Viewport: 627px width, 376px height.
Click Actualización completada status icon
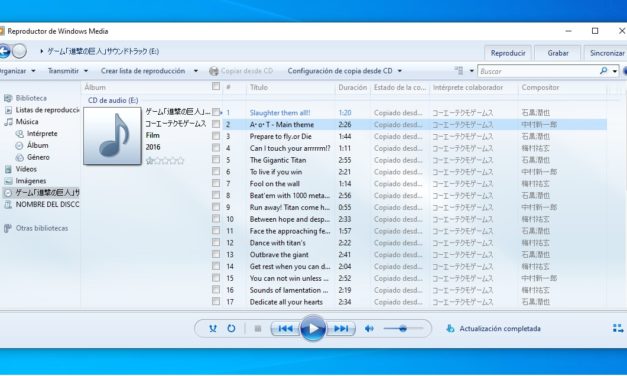(450, 328)
